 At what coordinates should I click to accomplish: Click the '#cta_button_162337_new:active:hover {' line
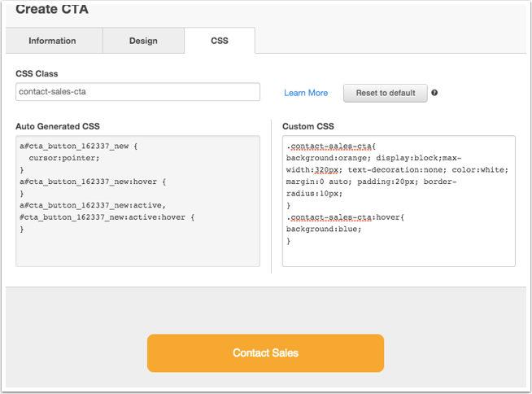107,217
